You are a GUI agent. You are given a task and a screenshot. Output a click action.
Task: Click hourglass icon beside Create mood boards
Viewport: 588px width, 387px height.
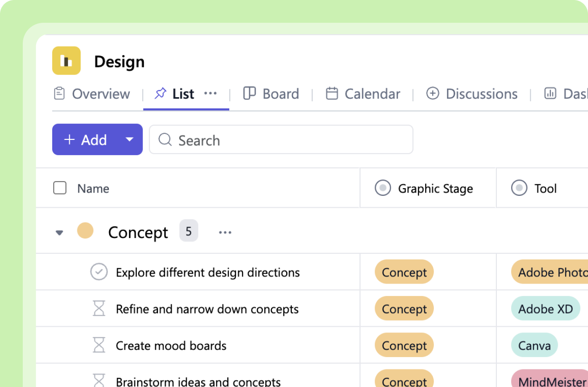[x=99, y=345]
